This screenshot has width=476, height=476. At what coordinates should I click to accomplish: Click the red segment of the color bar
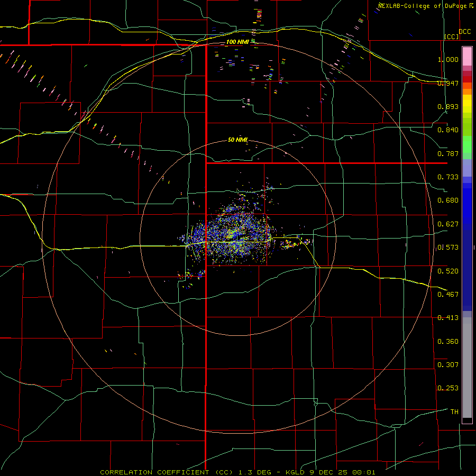tap(467, 79)
